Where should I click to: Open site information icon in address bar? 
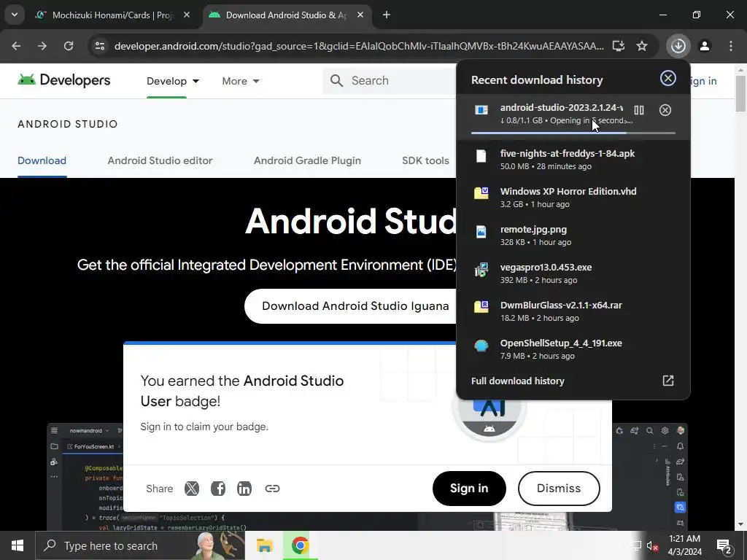(x=99, y=46)
